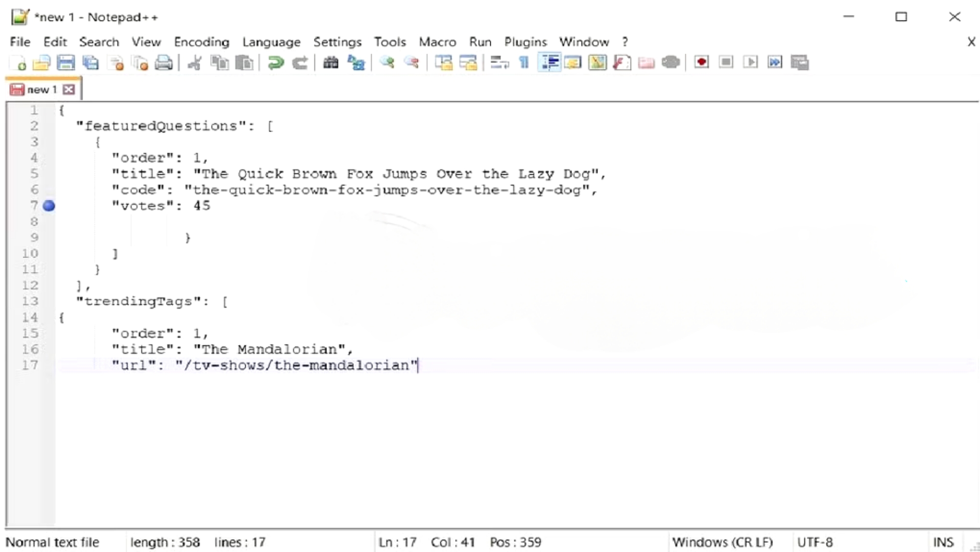
Task: Open the Find dialog via toolbar
Action: [330, 62]
